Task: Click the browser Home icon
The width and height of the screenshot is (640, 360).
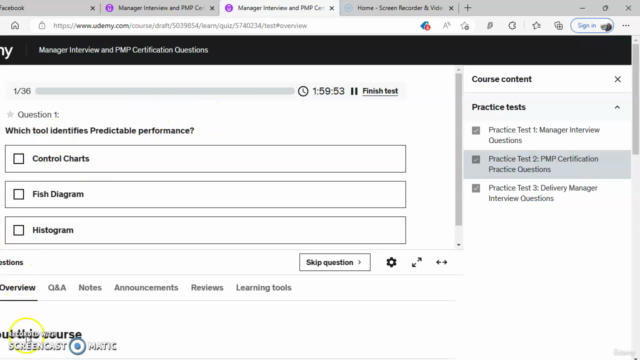Action: [15, 25]
